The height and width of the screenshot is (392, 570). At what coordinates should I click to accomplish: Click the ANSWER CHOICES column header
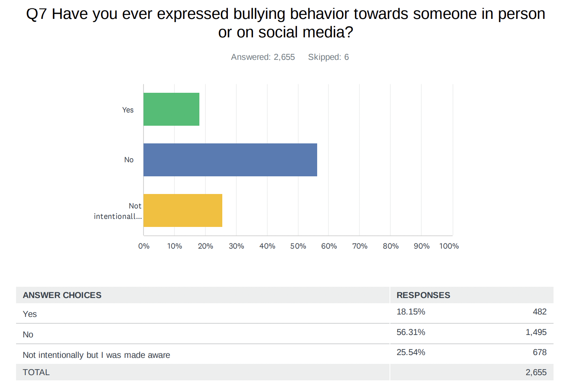click(x=62, y=295)
